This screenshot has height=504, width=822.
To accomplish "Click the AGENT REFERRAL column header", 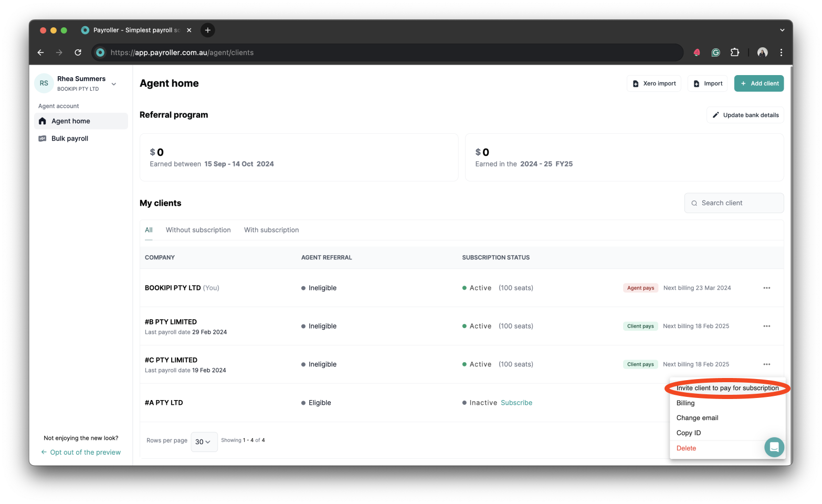I will point(326,258).
